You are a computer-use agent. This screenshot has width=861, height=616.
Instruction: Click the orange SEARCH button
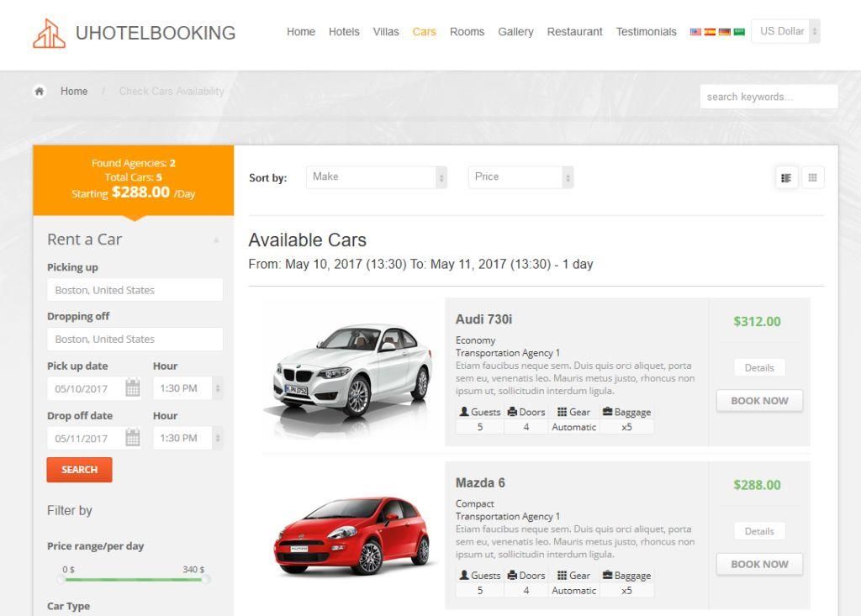pos(79,470)
